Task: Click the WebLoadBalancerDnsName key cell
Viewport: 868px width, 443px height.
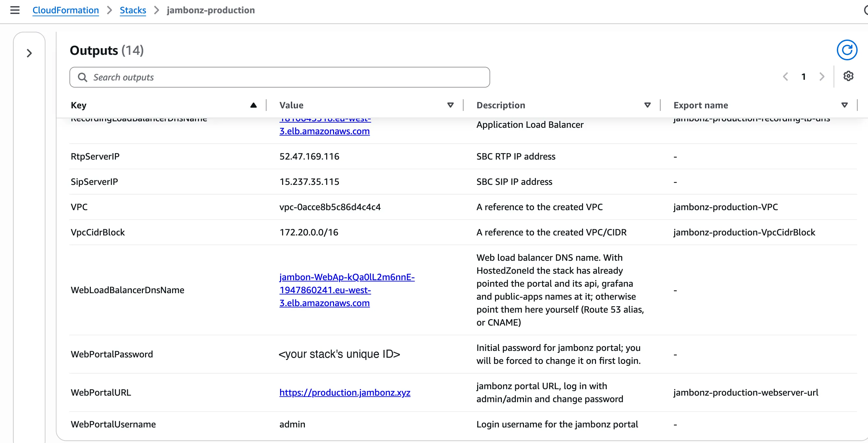Action: (127, 290)
